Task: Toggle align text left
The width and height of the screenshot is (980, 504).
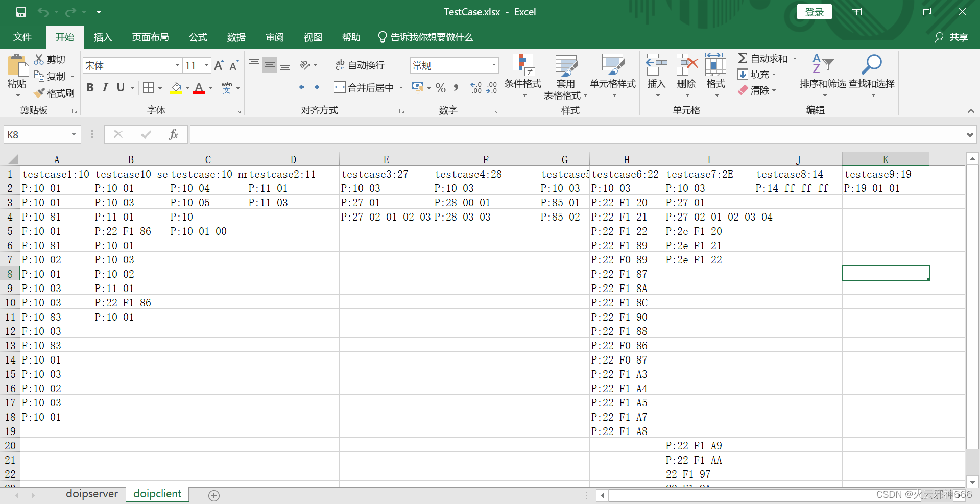Action: pos(254,87)
